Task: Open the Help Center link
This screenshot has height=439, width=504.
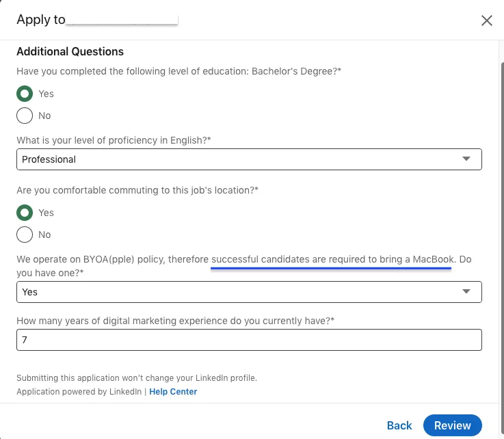Action: pos(173,392)
